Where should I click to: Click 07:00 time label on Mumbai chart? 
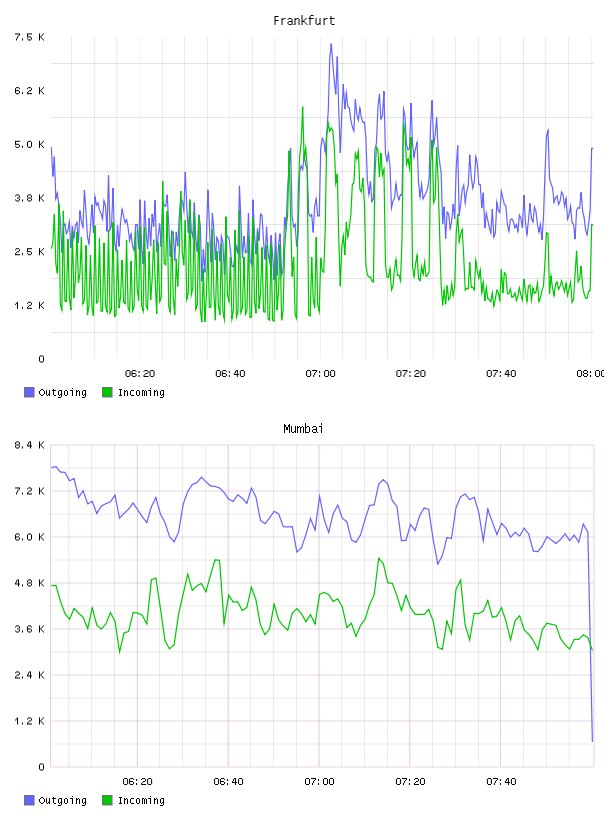pyautogui.click(x=319, y=782)
